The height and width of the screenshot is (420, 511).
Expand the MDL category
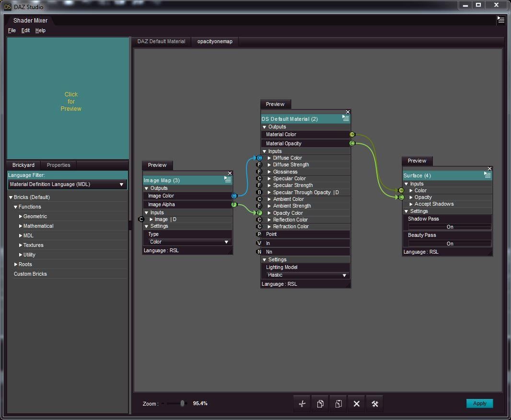pyautogui.click(x=21, y=235)
